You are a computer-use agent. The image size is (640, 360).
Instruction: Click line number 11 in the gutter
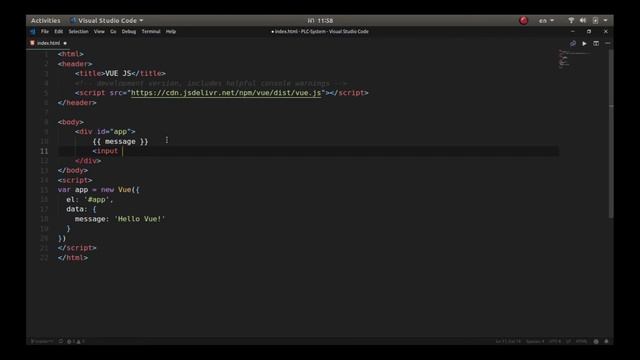coord(44,151)
